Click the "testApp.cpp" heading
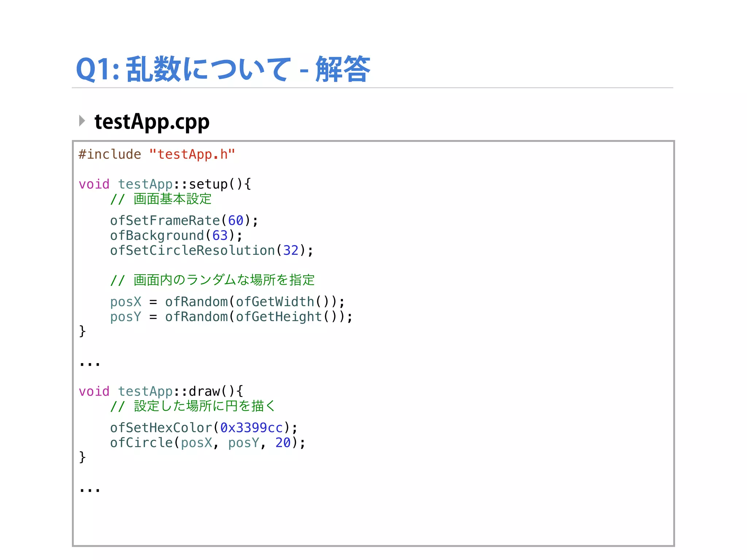 (x=152, y=122)
